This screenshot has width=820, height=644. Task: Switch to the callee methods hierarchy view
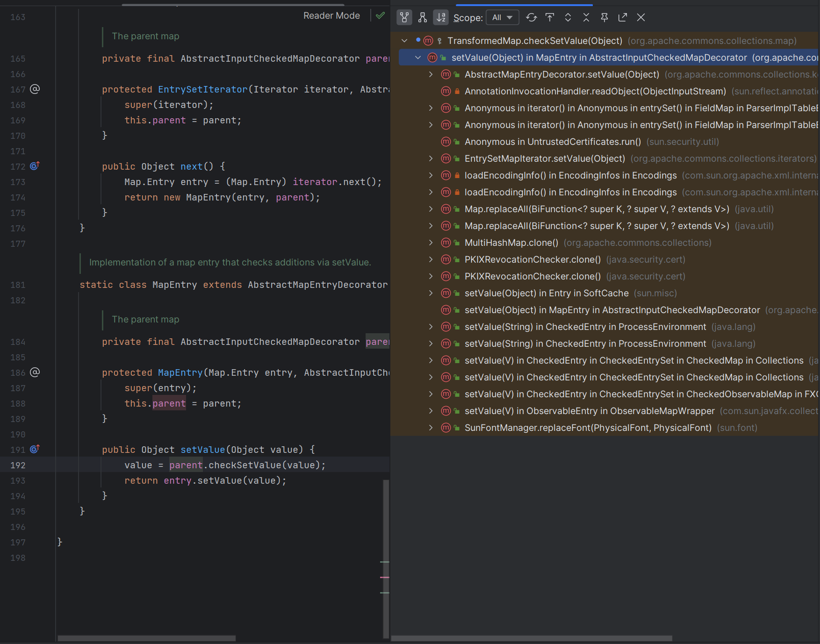[423, 17]
